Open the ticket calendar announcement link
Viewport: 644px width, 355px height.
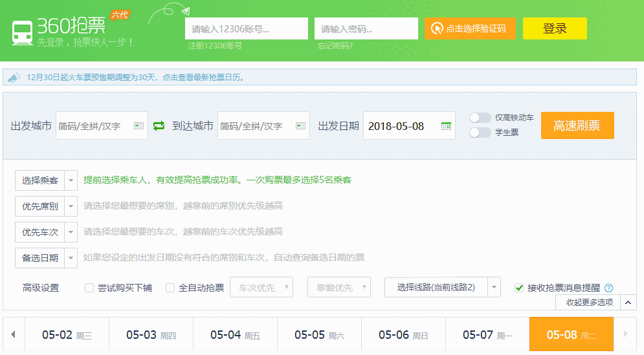[x=135, y=77]
